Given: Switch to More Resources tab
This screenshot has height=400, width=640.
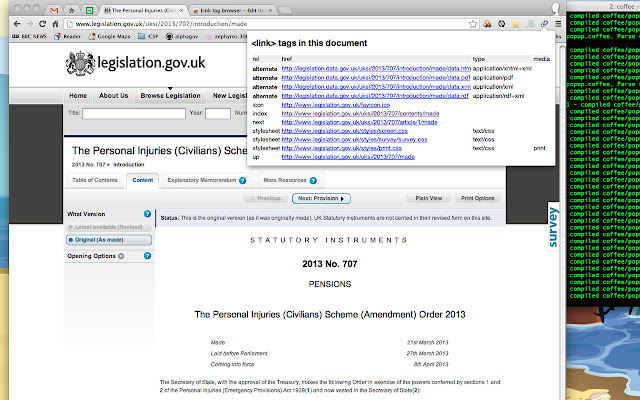Looking at the screenshot, I should tap(284, 180).
